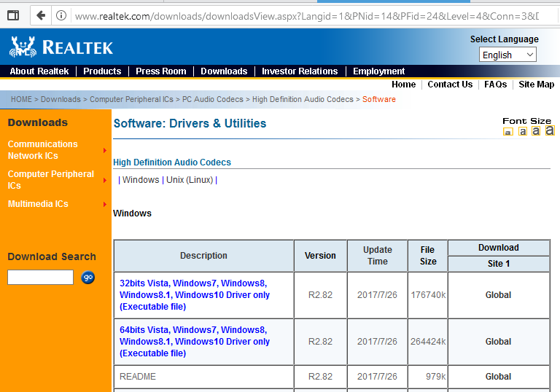The height and width of the screenshot is (392, 560).
Task: Click the browser address bar URL
Action: coord(306,16)
